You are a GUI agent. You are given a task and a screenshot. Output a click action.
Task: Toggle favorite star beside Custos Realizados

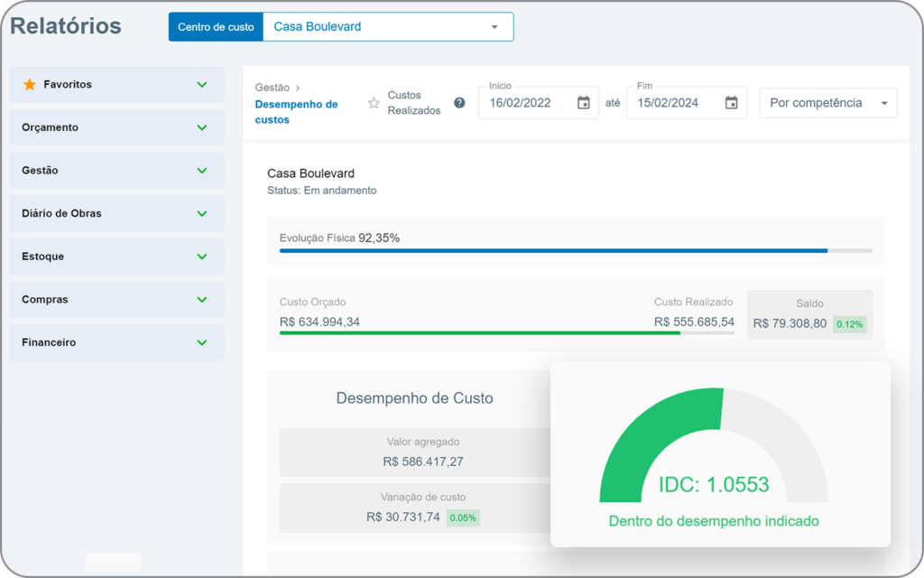(x=374, y=103)
